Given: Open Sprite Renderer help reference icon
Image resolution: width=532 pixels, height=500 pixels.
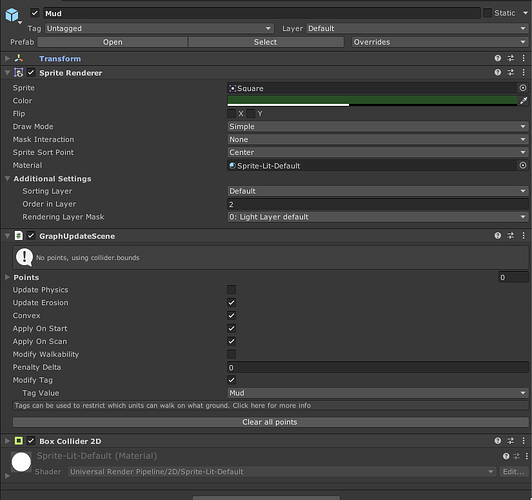Looking at the screenshot, I should (x=497, y=73).
